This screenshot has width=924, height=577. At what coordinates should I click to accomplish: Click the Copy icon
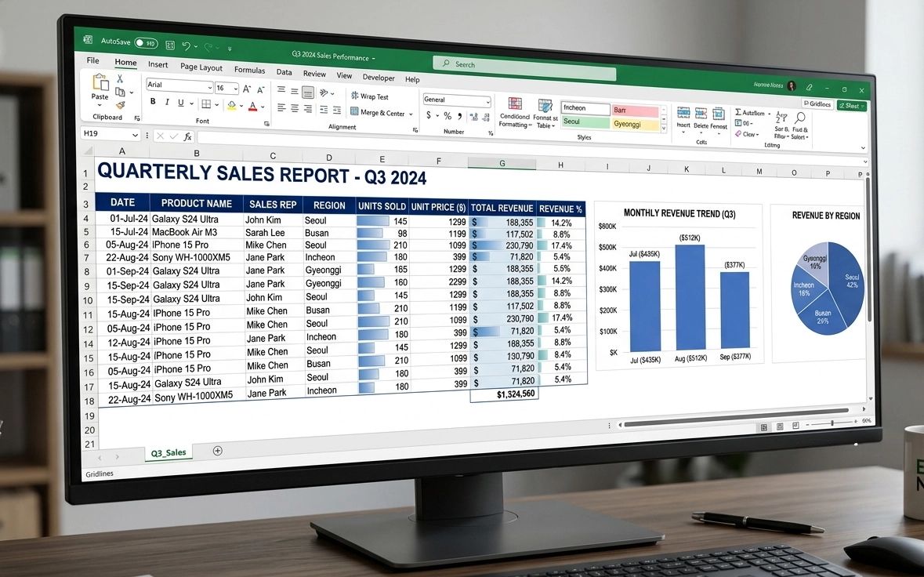[120, 92]
